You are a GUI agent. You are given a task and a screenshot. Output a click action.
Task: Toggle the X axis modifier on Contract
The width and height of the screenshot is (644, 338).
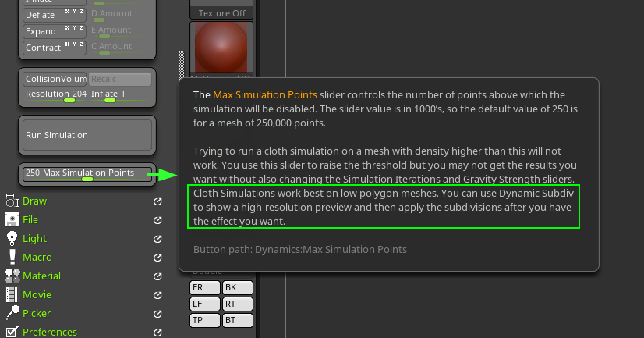click(67, 44)
